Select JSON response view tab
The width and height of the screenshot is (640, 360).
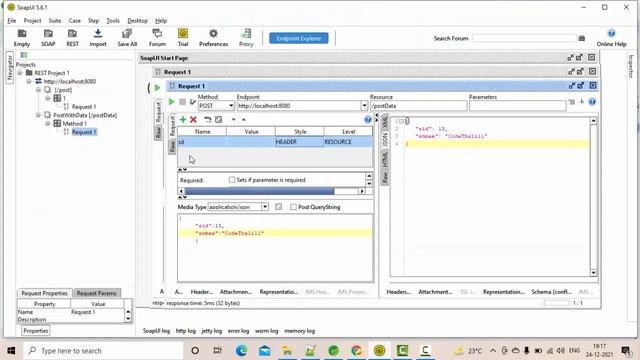point(384,140)
